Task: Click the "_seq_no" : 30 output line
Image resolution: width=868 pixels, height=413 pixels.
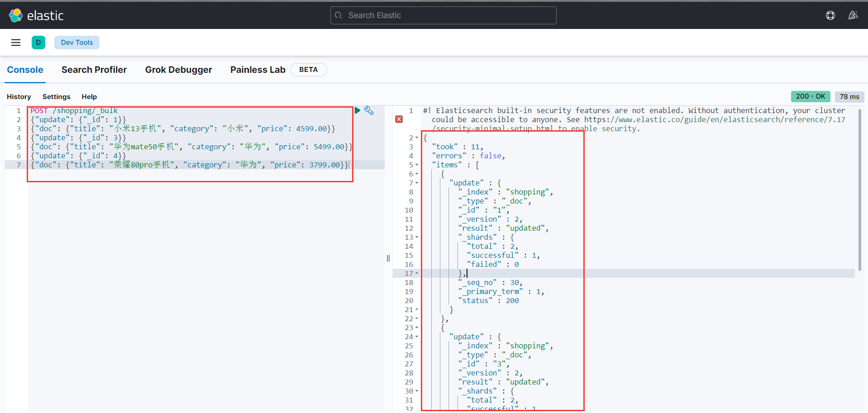Action: point(491,282)
